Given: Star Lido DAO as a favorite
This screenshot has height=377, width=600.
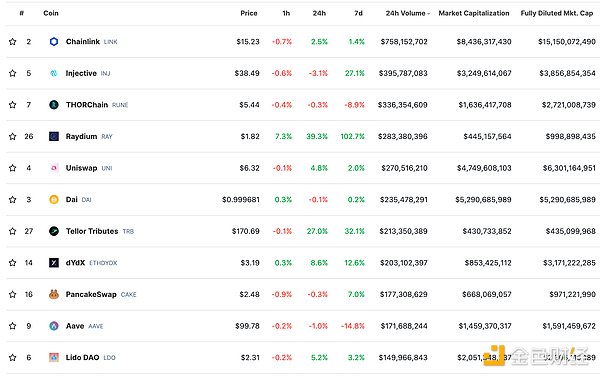Looking at the screenshot, I should (x=13, y=357).
